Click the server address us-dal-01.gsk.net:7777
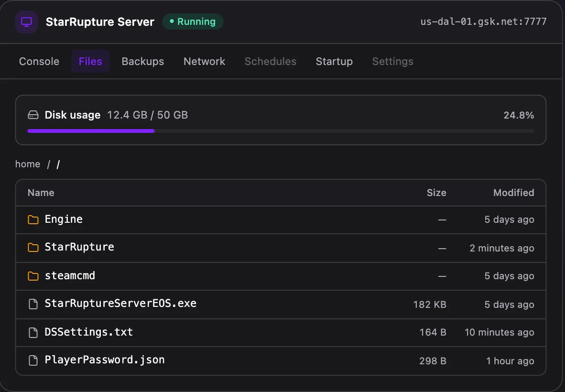This screenshot has width=565, height=392. tap(483, 22)
